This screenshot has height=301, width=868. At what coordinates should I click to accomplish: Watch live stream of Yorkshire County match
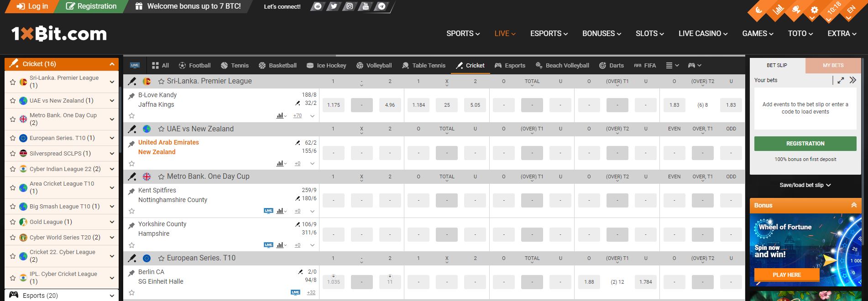(268, 245)
